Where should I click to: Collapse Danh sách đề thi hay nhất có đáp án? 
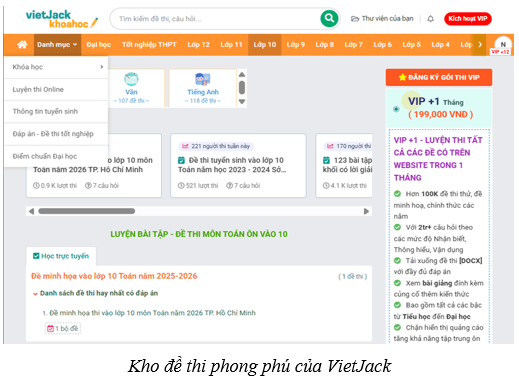[x=35, y=294]
